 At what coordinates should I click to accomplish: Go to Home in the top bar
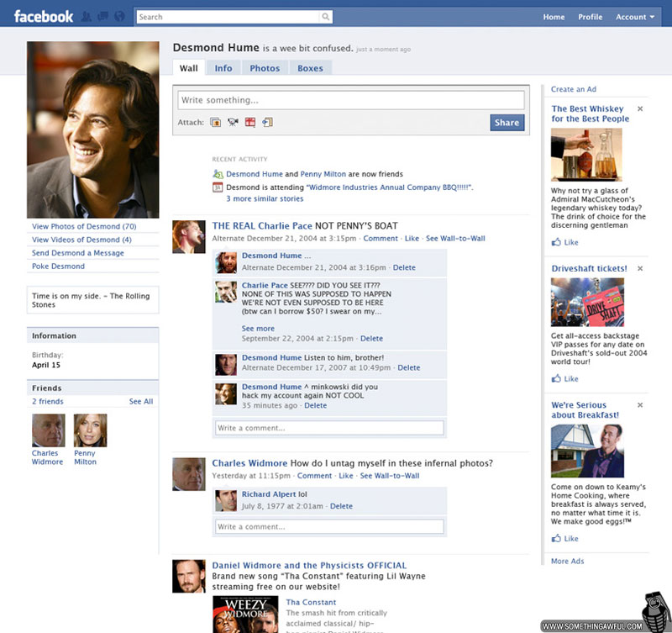[554, 17]
